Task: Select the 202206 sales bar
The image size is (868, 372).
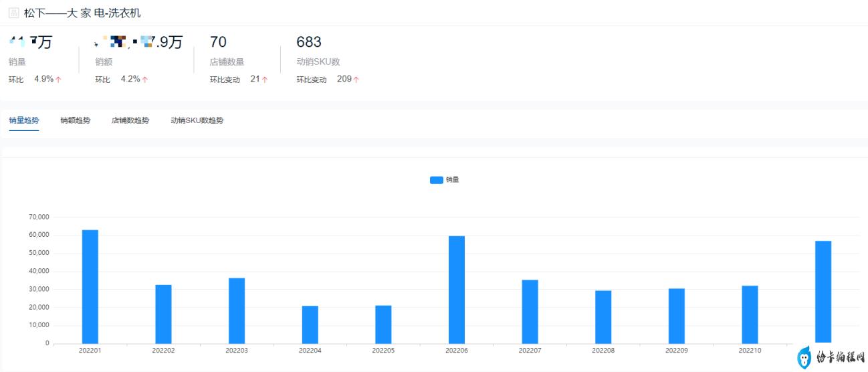Action: point(457,290)
